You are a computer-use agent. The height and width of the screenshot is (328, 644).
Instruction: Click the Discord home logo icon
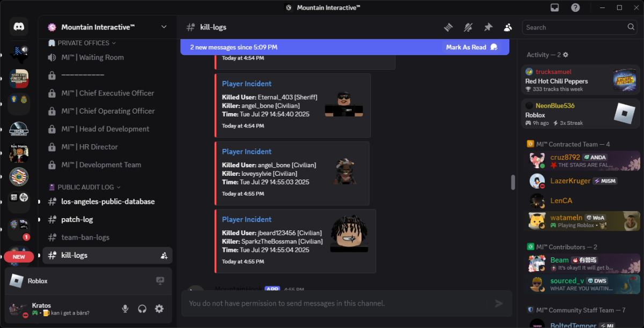tap(19, 26)
